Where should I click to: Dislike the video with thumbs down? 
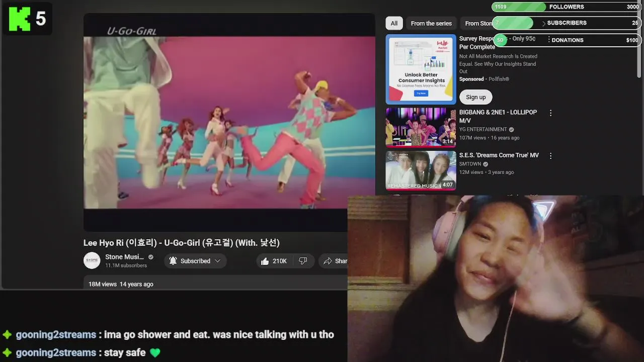coord(303,261)
